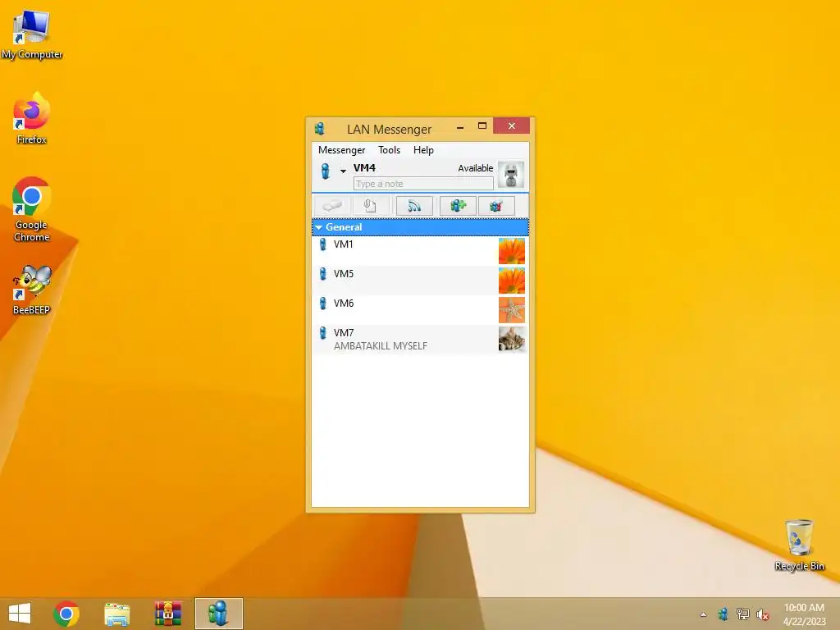Click the 'Type a note' input field
The width and height of the screenshot is (840, 630).
[423, 184]
